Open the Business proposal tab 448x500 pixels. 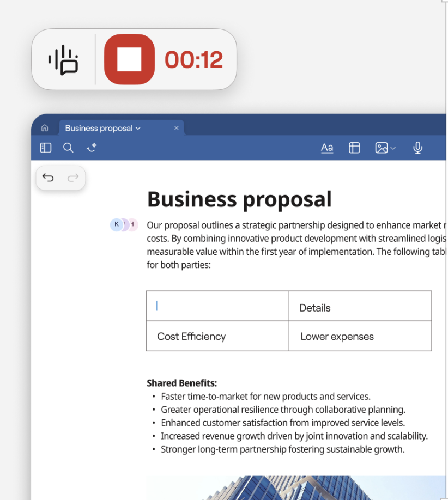[x=121, y=128]
